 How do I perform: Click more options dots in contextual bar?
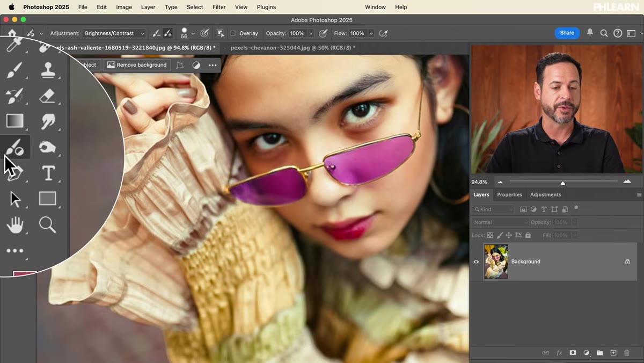coord(213,65)
